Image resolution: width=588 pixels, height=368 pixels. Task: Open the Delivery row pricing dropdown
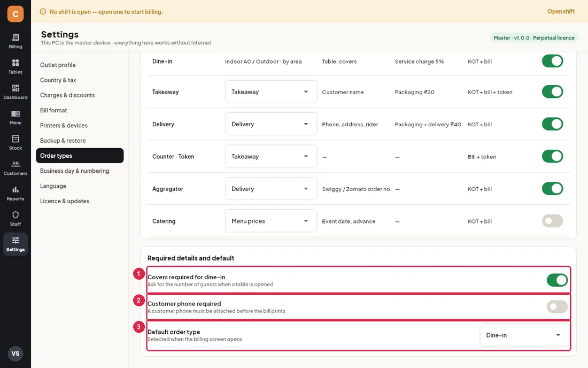[x=271, y=124]
